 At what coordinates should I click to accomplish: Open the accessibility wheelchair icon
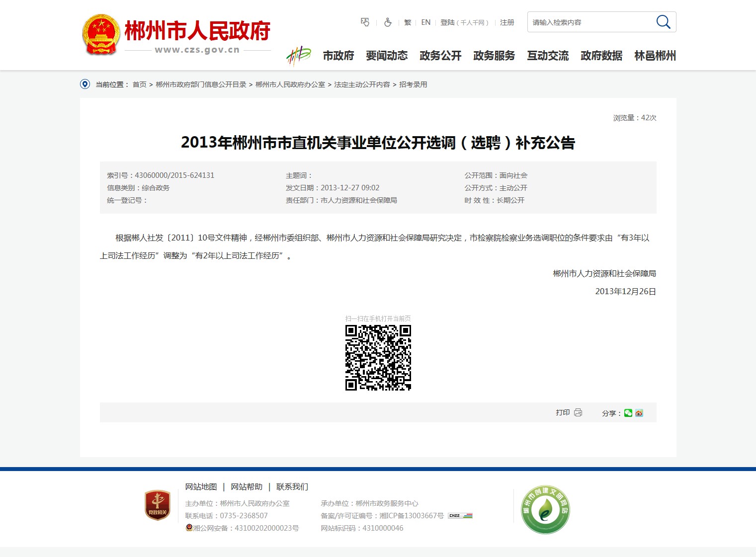click(388, 22)
